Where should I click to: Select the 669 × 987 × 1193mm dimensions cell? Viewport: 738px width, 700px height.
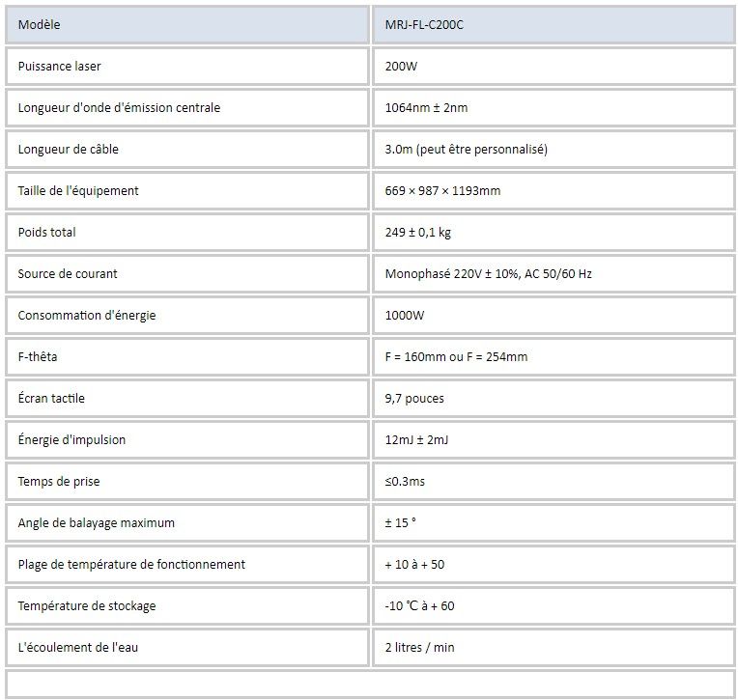coord(442,190)
